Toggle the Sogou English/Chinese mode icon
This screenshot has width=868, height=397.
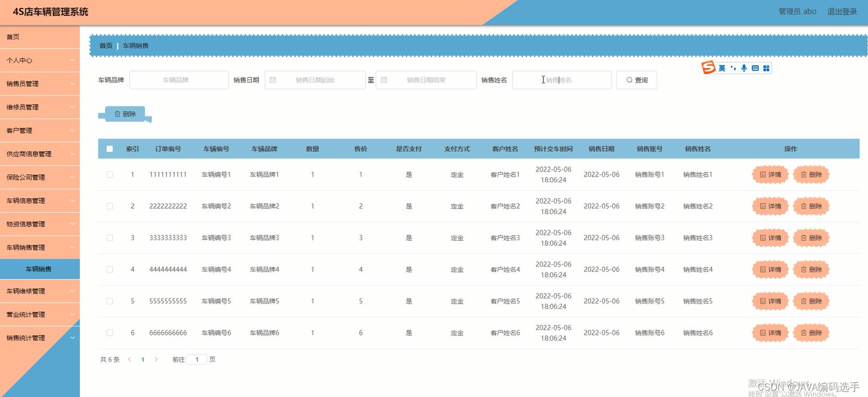click(722, 68)
